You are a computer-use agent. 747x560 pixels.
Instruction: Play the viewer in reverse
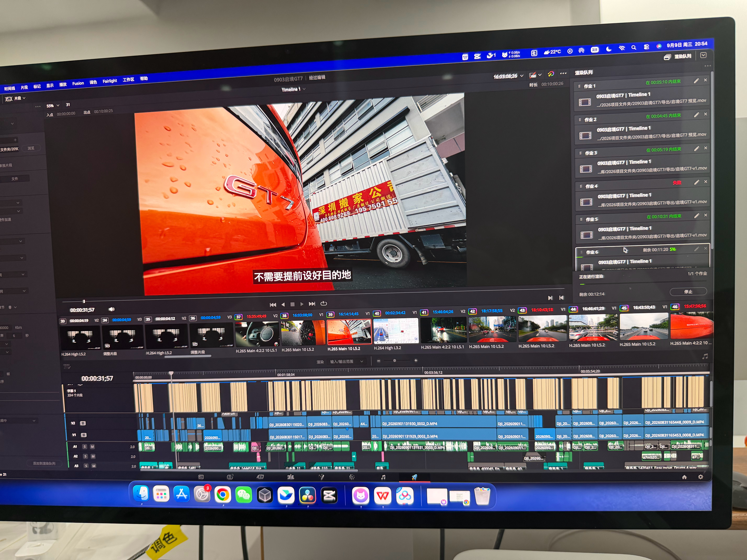283,304
